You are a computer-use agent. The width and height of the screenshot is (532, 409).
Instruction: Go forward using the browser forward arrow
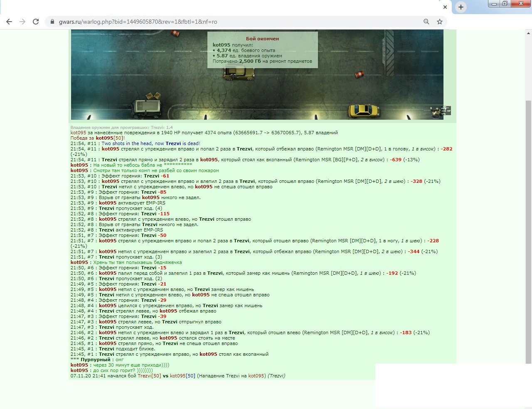(x=22, y=22)
